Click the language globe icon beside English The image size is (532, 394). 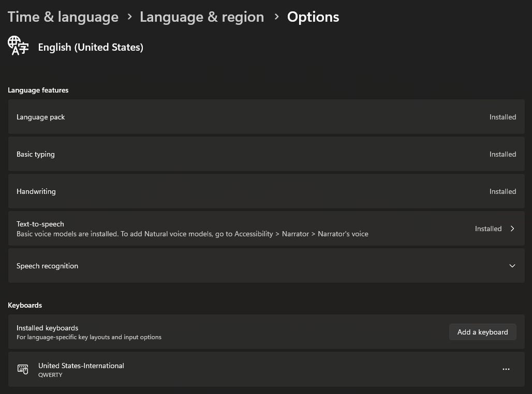(18, 46)
